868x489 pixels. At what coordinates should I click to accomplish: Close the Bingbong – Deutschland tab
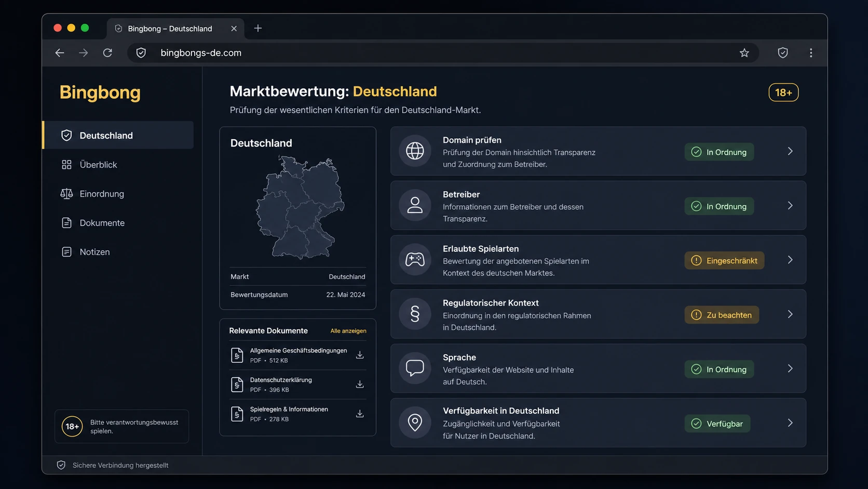pyautogui.click(x=234, y=29)
